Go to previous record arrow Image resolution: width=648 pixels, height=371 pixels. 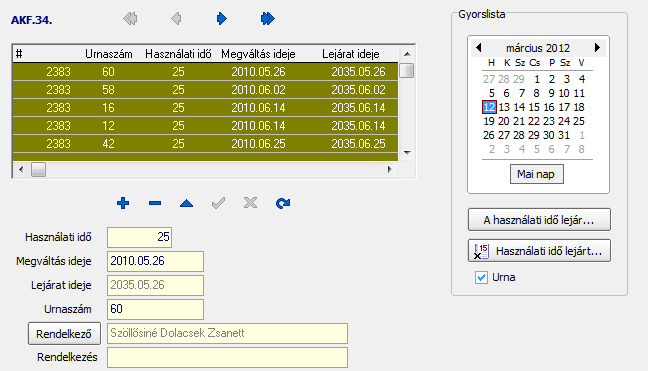point(176,19)
